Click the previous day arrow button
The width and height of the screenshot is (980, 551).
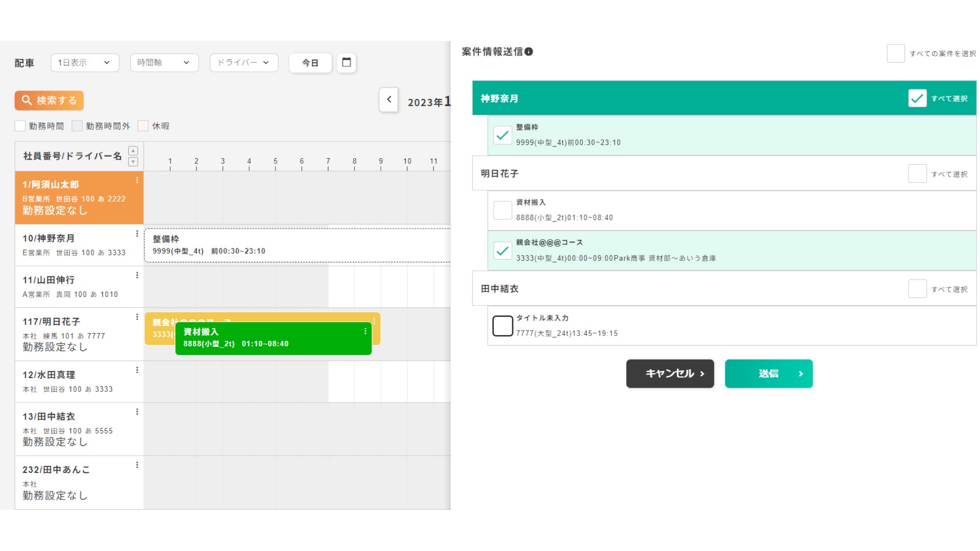tap(388, 99)
